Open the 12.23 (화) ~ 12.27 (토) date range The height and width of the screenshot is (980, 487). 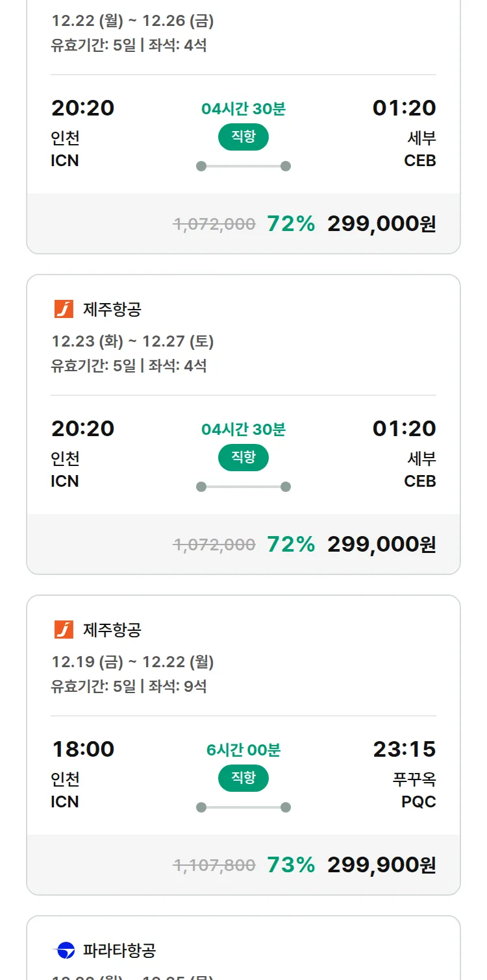pos(132,341)
